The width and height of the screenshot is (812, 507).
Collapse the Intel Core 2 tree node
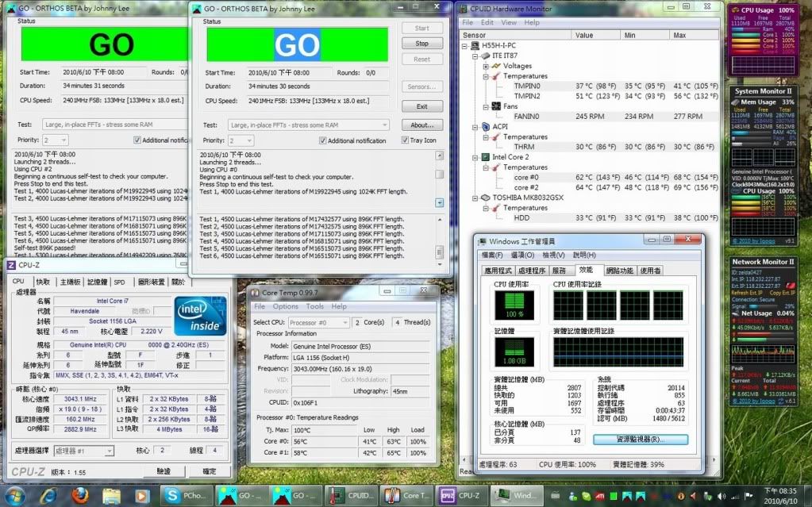click(475, 157)
